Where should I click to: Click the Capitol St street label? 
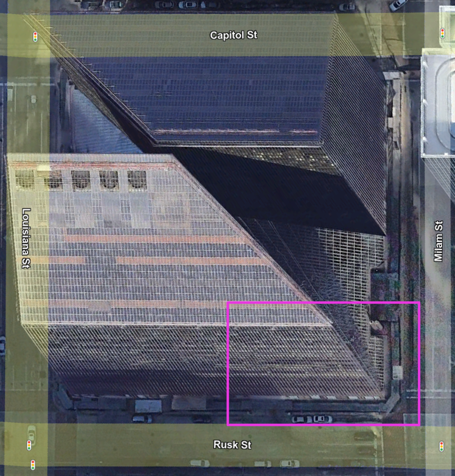[233, 35]
